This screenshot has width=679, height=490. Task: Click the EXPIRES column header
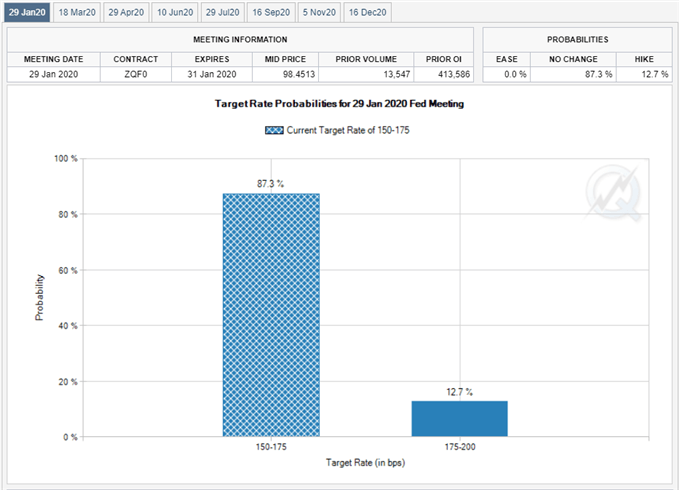pos(212,59)
